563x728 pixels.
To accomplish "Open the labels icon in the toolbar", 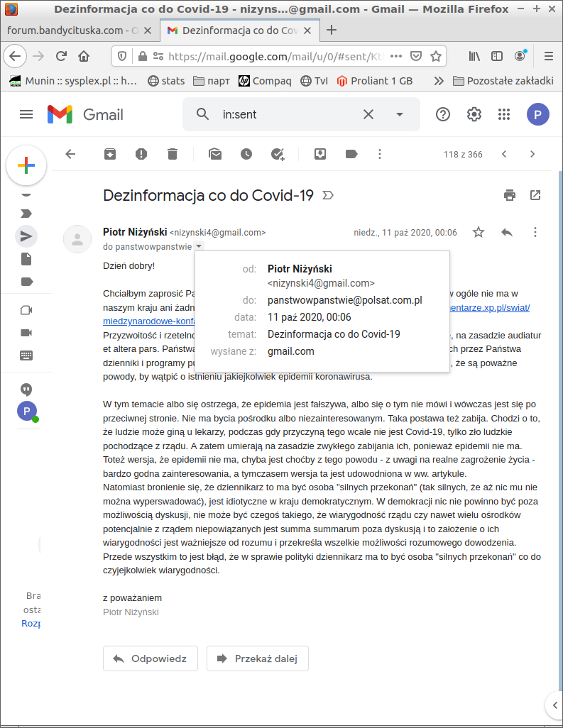I will point(351,154).
